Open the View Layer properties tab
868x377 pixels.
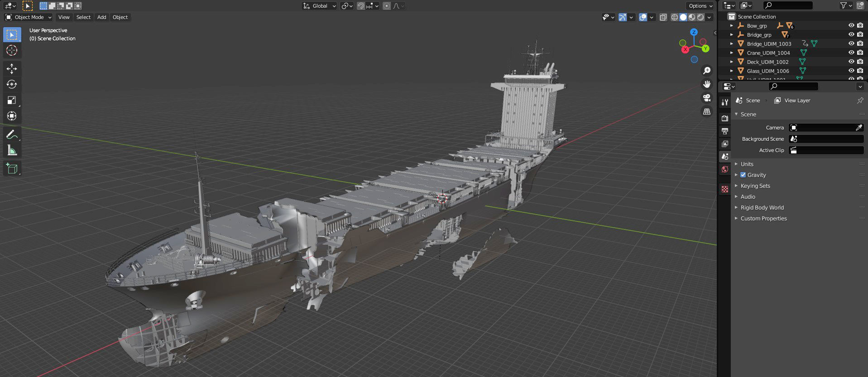point(725,144)
